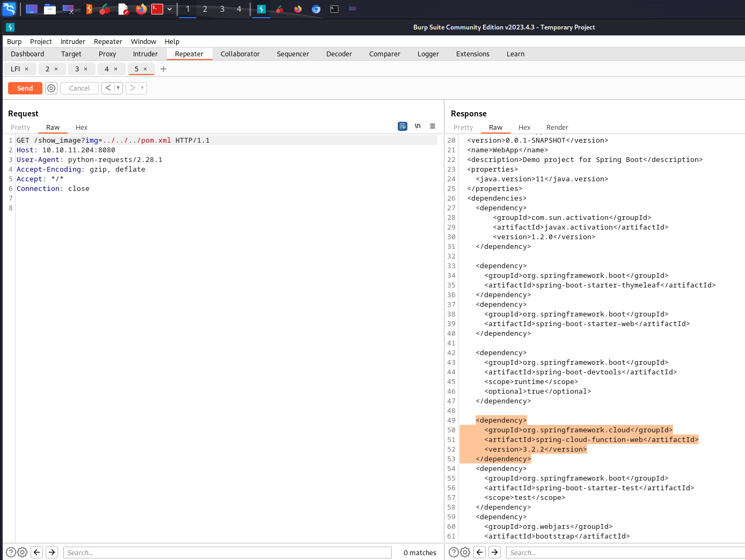
Task: Switch Request view to Pretty
Action: 20,128
